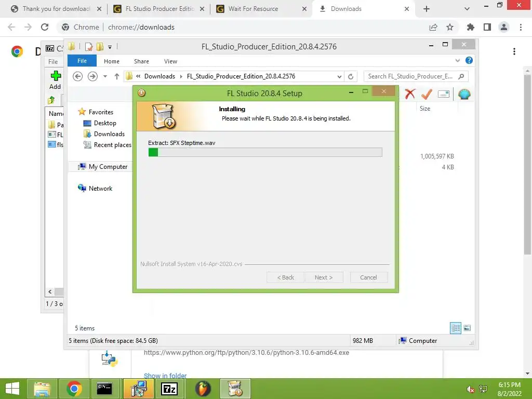Open 7-Zip File menu

point(53,62)
